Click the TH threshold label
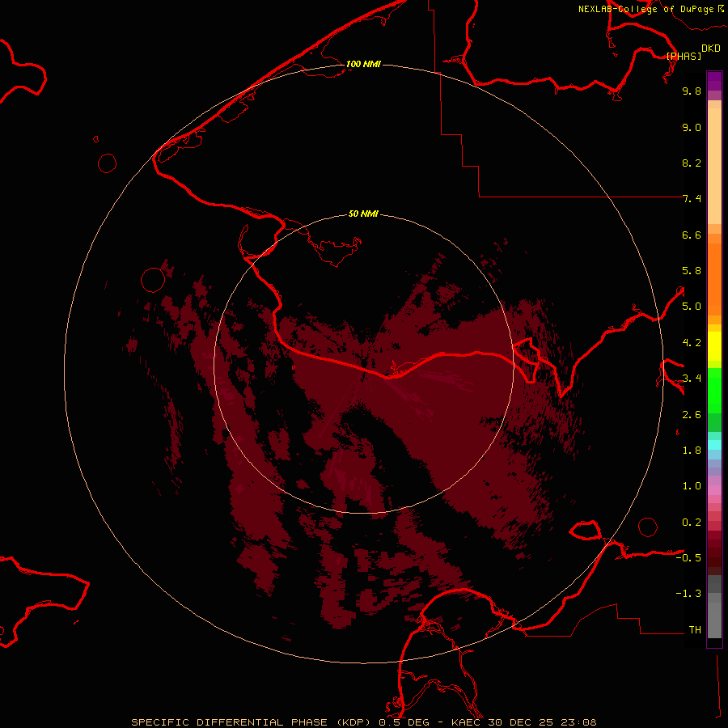 click(695, 630)
